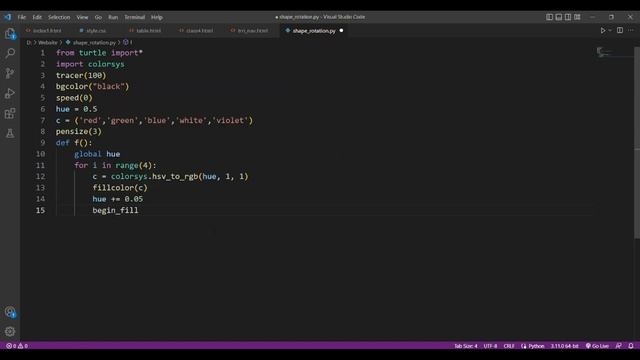
Task: Click 'import colorsys' on line 2
Action: (90, 64)
